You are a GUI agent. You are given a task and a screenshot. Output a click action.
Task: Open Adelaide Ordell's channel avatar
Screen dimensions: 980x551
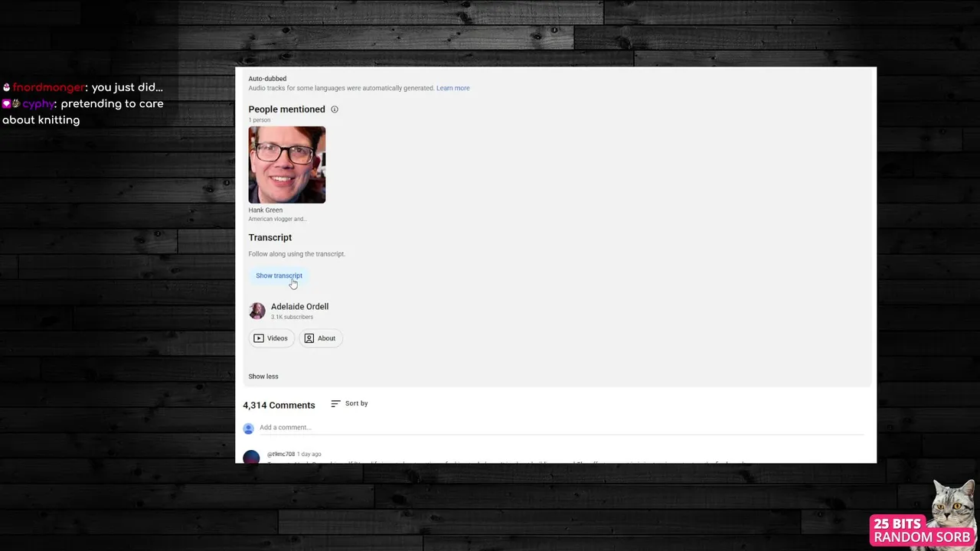tap(257, 311)
